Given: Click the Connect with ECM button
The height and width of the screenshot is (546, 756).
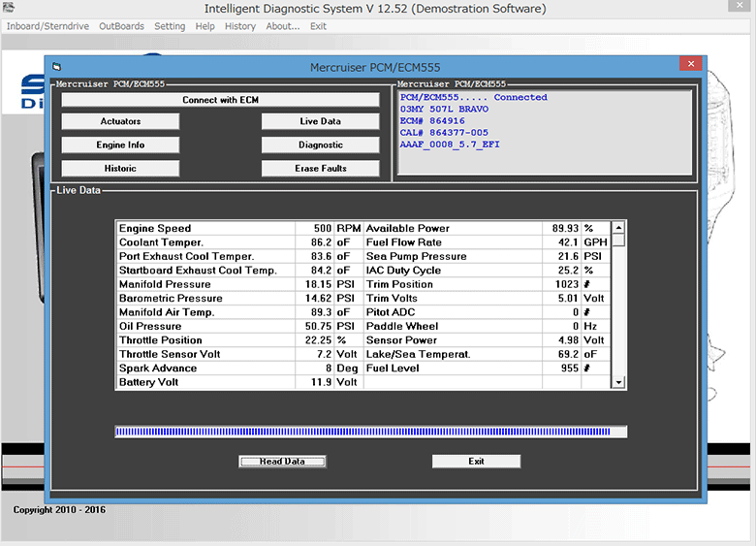Looking at the screenshot, I should click(x=220, y=100).
